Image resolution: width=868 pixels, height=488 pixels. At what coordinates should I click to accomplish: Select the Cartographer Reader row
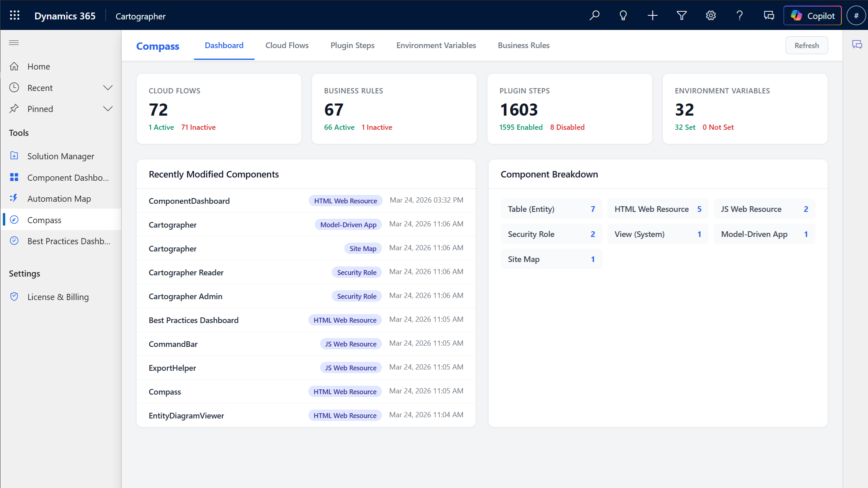click(306, 272)
